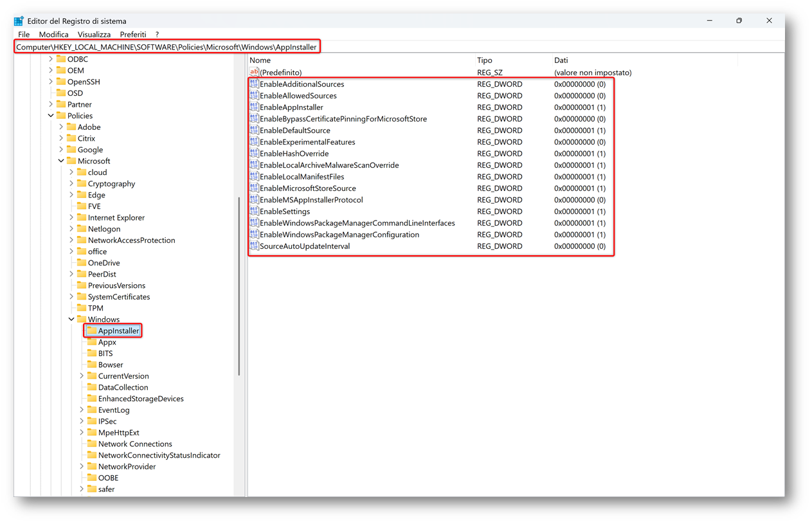Viewport: 812px width, 524px height.
Task: Click the EnableSettings DWORD value icon
Action: 254,212
